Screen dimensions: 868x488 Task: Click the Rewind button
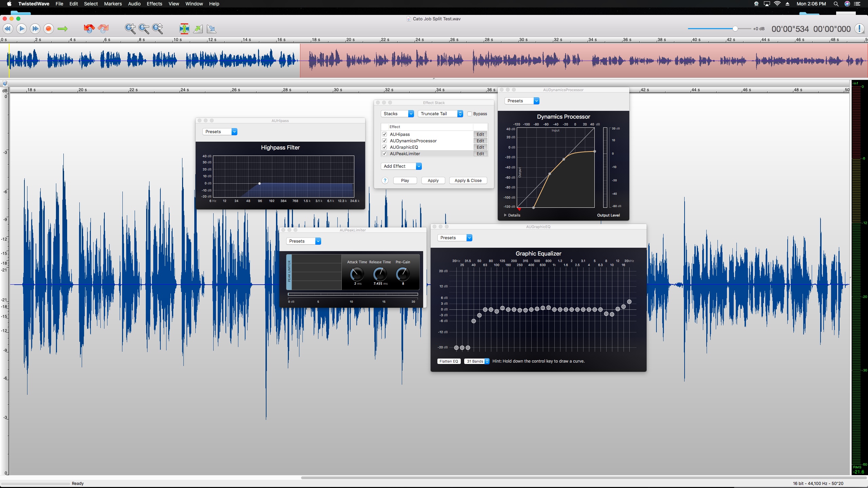8,29
